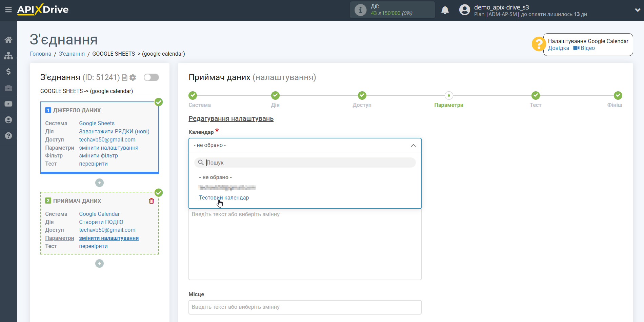
Task: Open the home icon in sidebar
Action: [8, 40]
